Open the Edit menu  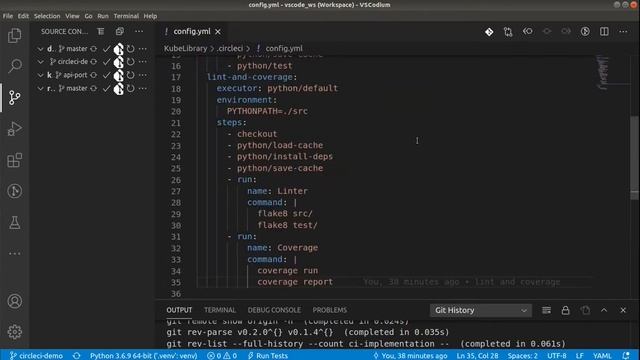[23, 16]
